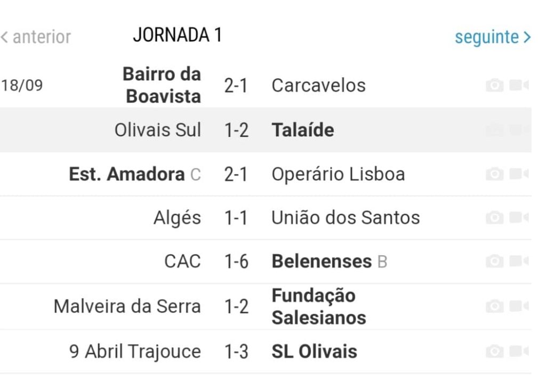Open video for Fundação Salesianos match
This screenshot has height=392, width=546.
[x=519, y=306]
